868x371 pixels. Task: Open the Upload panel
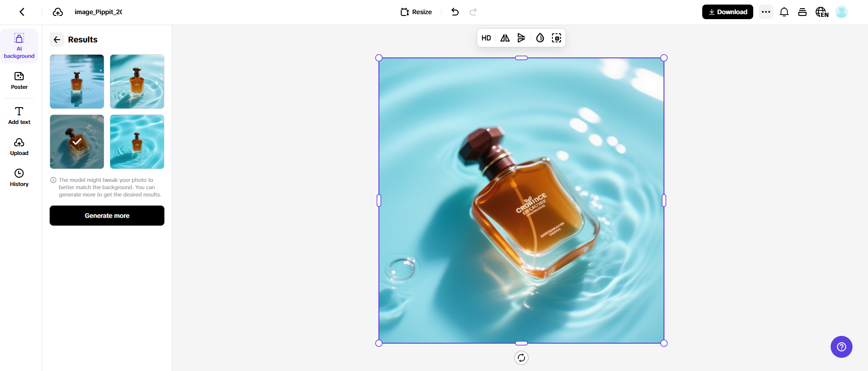coord(19,147)
